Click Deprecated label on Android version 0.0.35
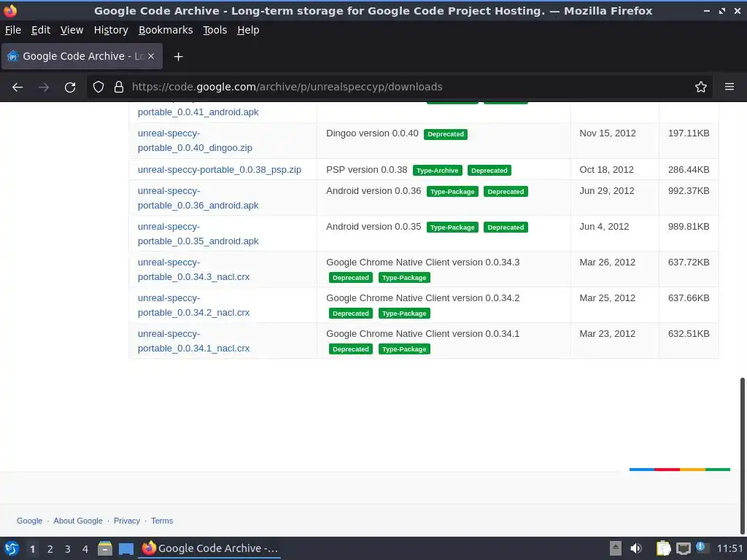Image resolution: width=747 pixels, height=560 pixels. click(x=506, y=227)
